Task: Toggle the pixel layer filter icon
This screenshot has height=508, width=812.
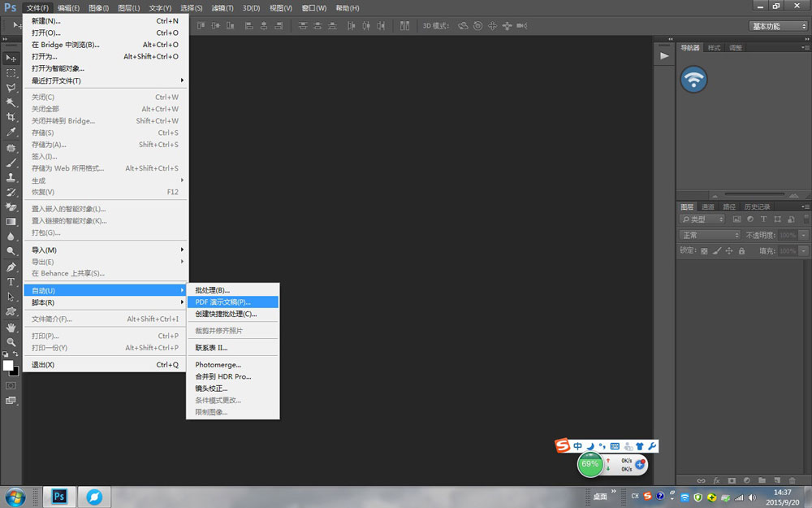Action: point(737,219)
